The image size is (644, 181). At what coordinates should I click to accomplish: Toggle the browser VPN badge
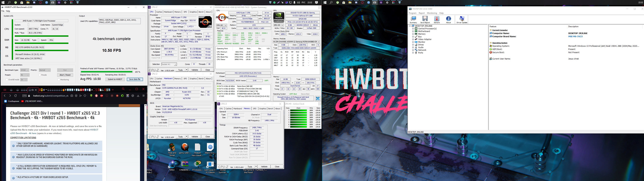pos(24,96)
